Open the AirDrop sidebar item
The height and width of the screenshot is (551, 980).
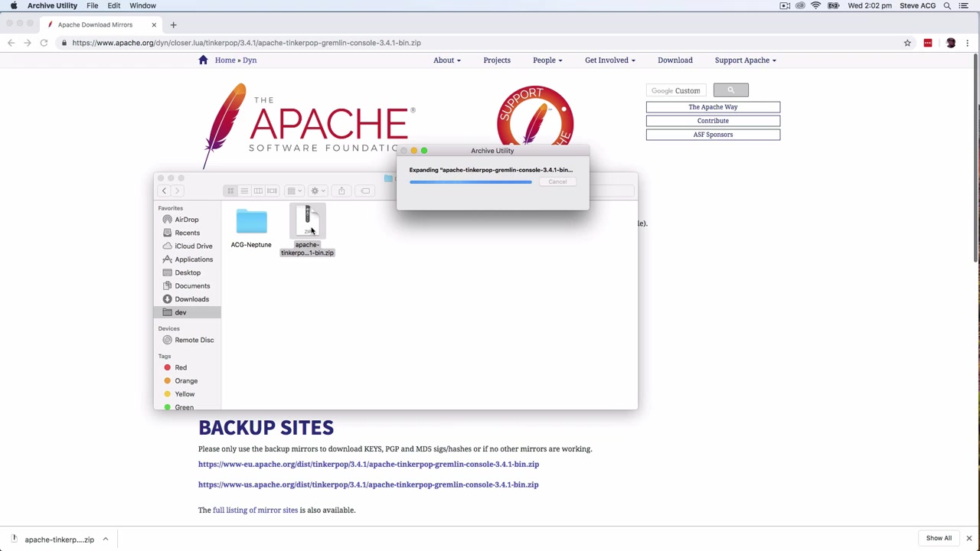click(x=187, y=220)
